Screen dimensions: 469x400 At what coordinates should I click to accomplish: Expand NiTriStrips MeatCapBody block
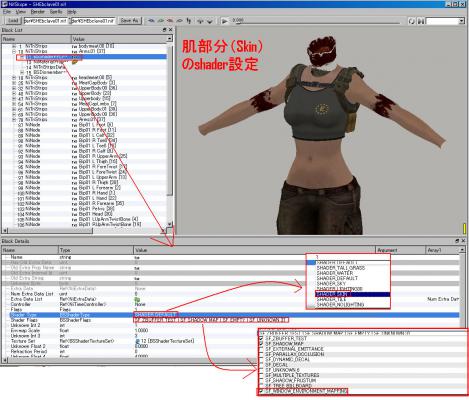14,83
